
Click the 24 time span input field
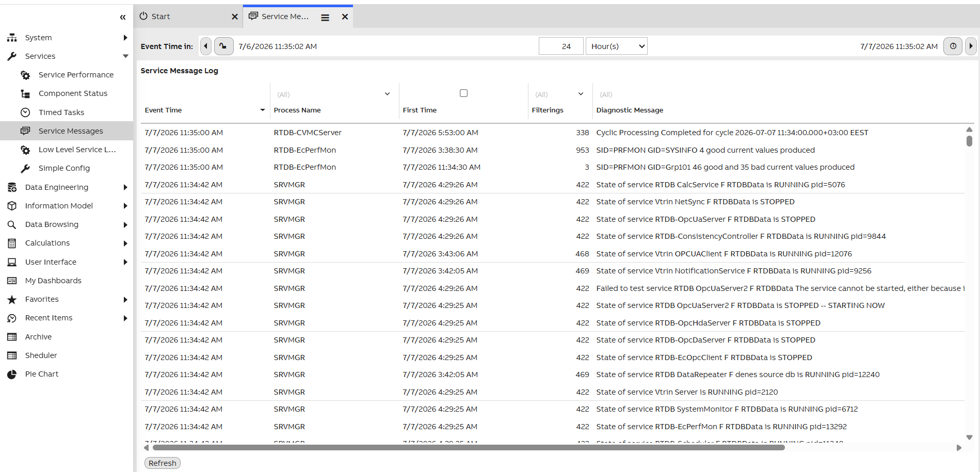click(561, 46)
